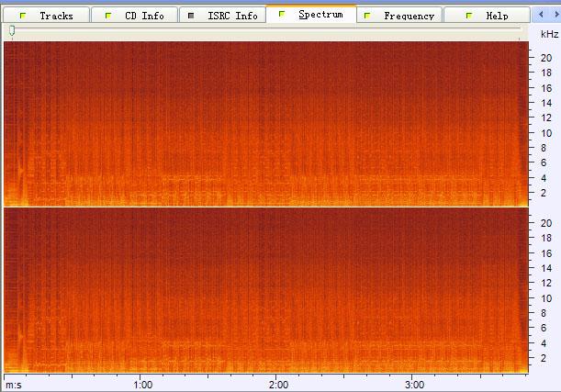Viewport: 561px width, 392px height.
Task: Click the 3:00 mark on the time axis
Action: click(415, 385)
